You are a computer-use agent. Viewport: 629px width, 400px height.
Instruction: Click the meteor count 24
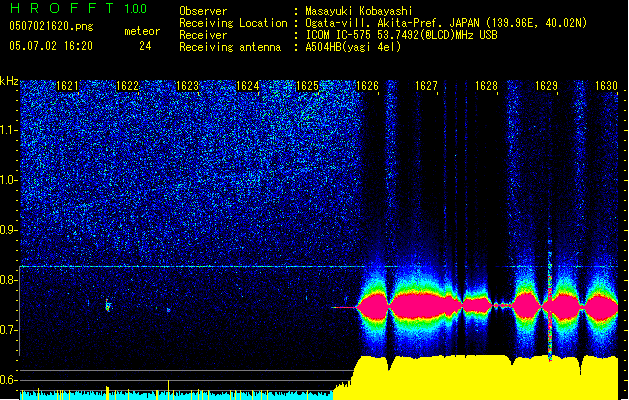pos(145,46)
